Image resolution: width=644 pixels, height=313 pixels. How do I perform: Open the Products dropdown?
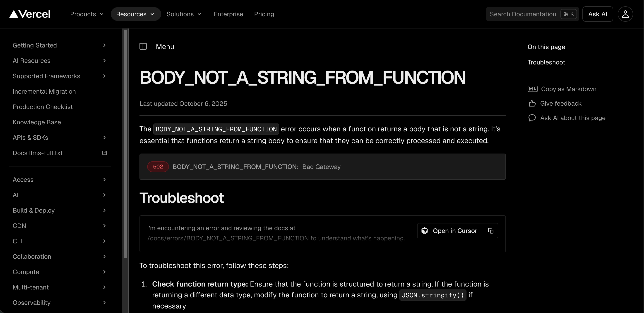pos(87,14)
